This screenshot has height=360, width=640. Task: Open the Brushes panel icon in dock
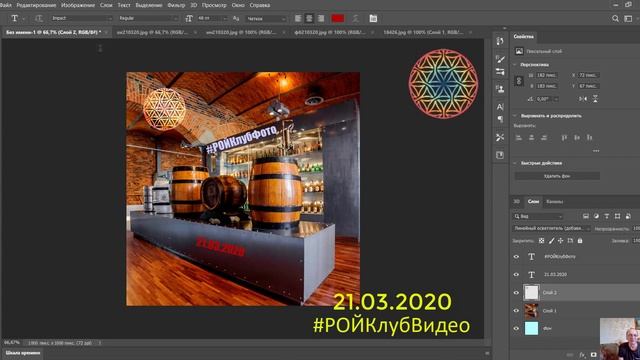click(x=500, y=59)
